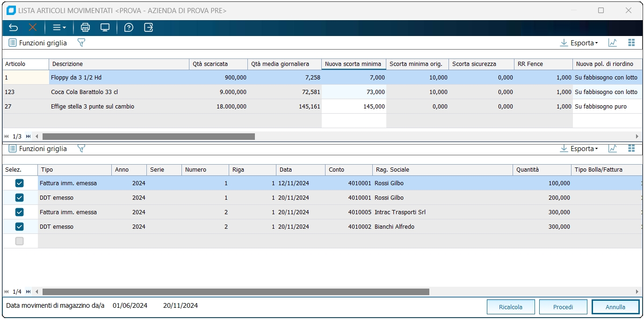Click the end date 20/11/2024 field
Image resolution: width=644 pixels, height=319 pixels.
click(x=181, y=306)
